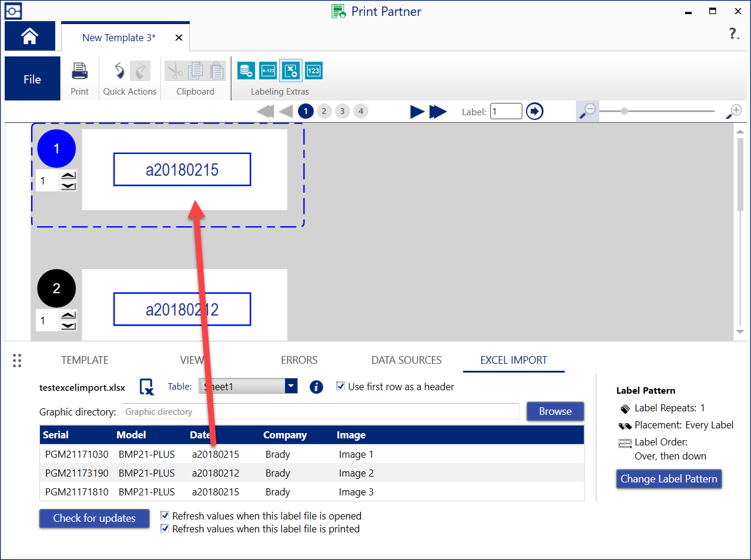Switch to the DATA SOURCES tab
The width and height of the screenshot is (751, 560).
406,360
